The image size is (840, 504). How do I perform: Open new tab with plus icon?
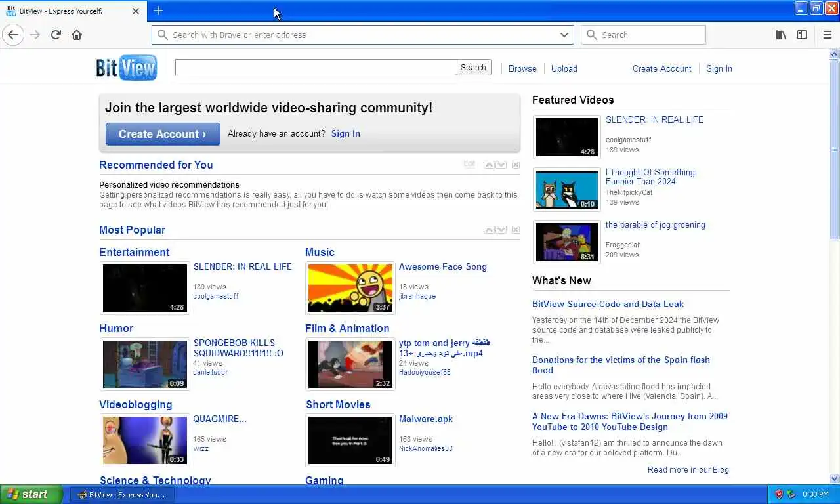pos(158,10)
